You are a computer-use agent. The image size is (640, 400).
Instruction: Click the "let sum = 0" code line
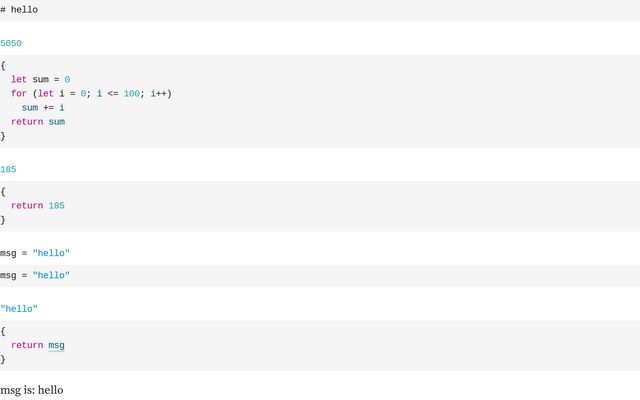point(40,79)
